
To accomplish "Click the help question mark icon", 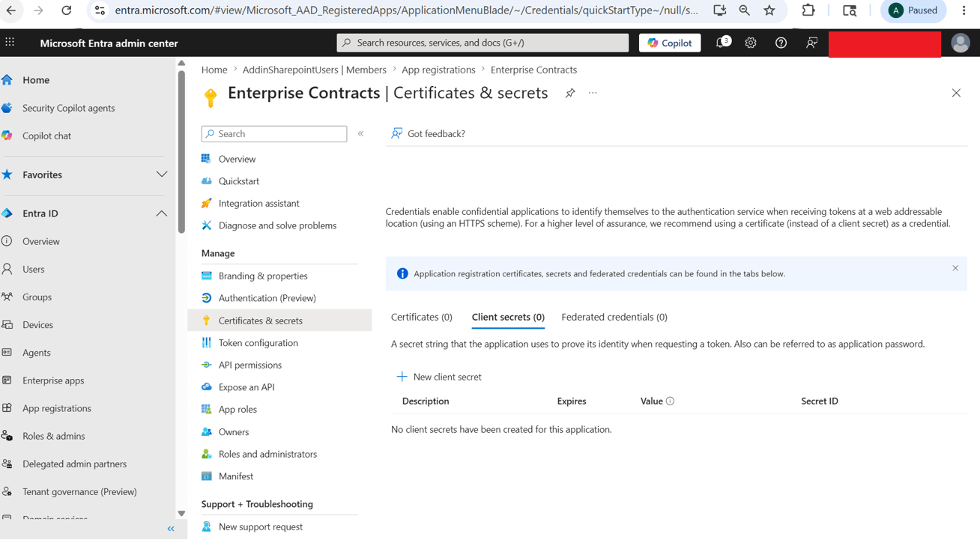I will [781, 43].
